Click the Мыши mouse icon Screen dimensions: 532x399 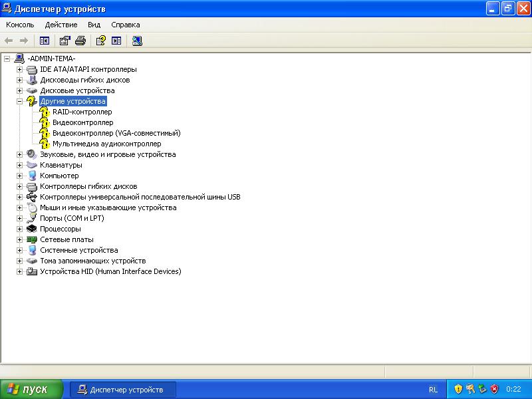tap(31, 207)
